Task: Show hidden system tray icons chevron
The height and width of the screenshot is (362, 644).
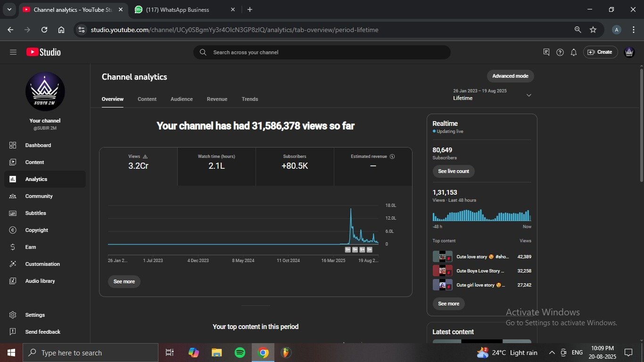Action: point(552,353)
